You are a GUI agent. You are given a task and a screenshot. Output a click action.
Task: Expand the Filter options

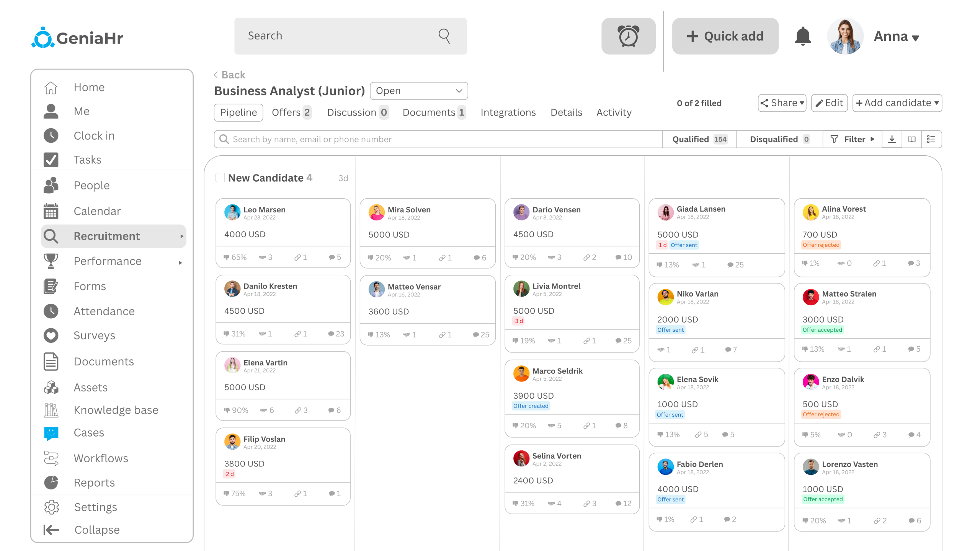click(852, 139)
